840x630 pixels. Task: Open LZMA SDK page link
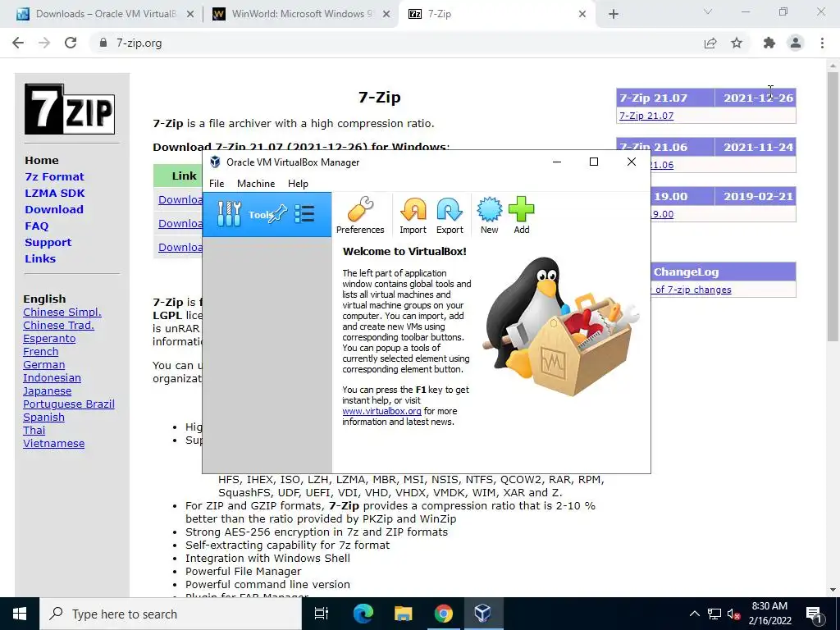[55, 193]
